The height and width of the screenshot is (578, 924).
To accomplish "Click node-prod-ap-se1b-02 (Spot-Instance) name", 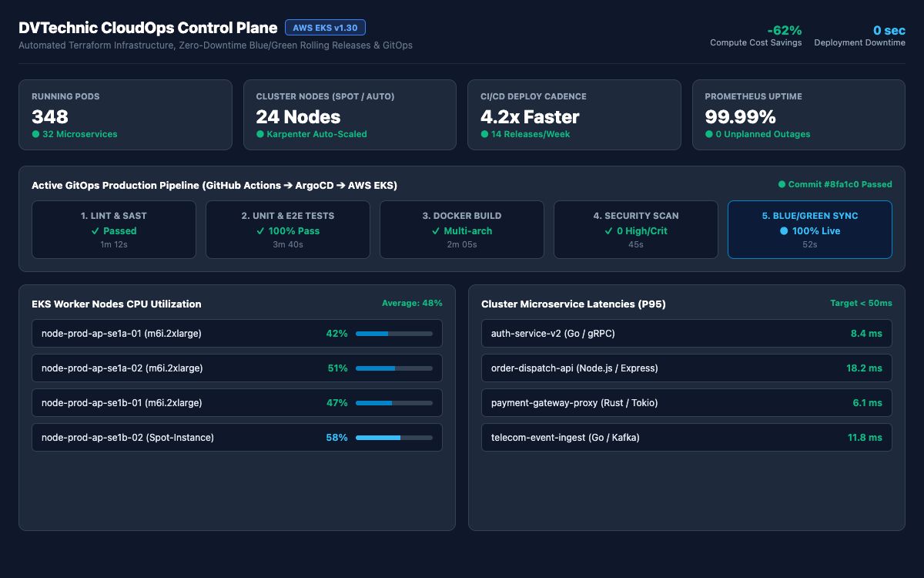I will pos(128,438).
